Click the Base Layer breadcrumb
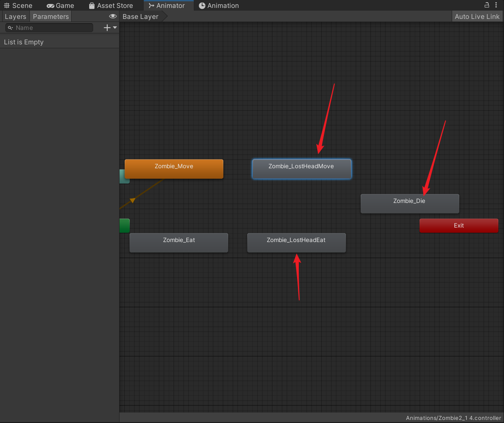 click(140, 17)
